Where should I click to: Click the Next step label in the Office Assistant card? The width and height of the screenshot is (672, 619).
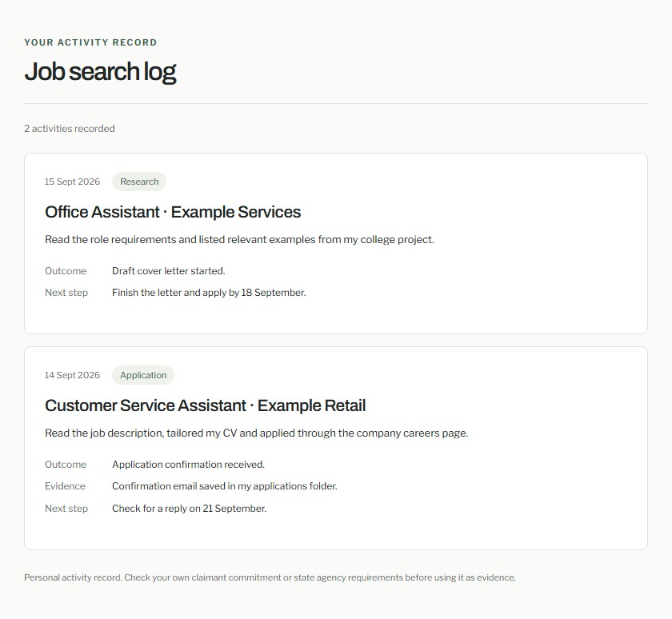coord(66,293)
